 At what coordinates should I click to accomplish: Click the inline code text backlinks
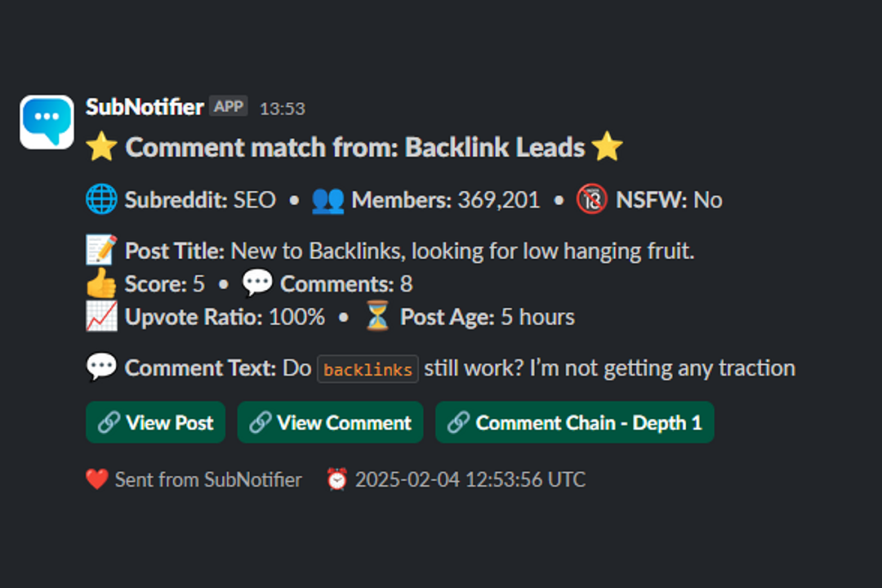pos(367,369)
